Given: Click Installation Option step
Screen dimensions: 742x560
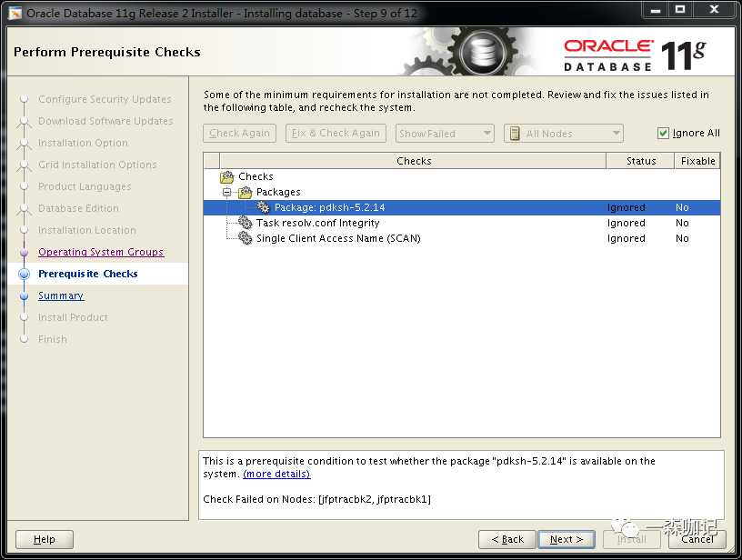Looking at the screenshot, I should click(83, 143).
